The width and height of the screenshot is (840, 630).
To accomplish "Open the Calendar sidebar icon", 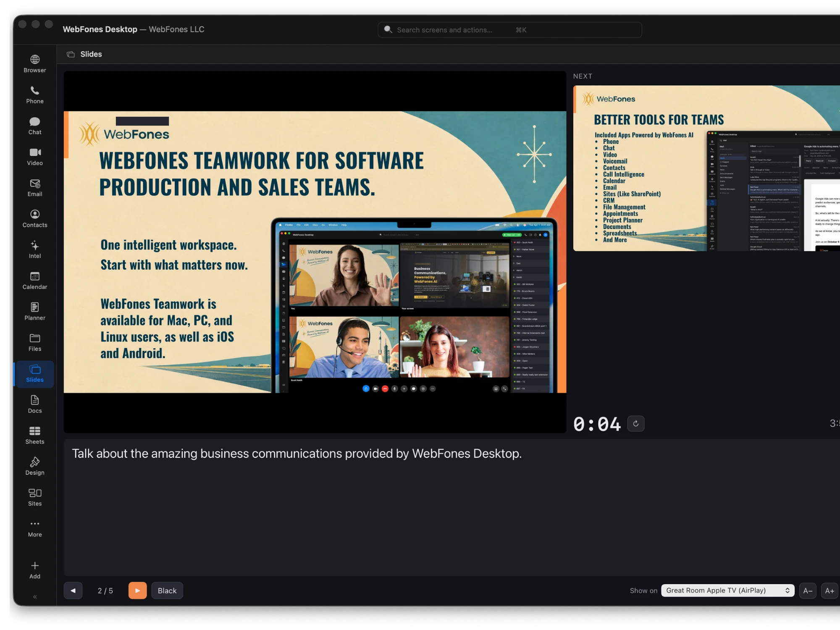I will (x=35, y=281).
